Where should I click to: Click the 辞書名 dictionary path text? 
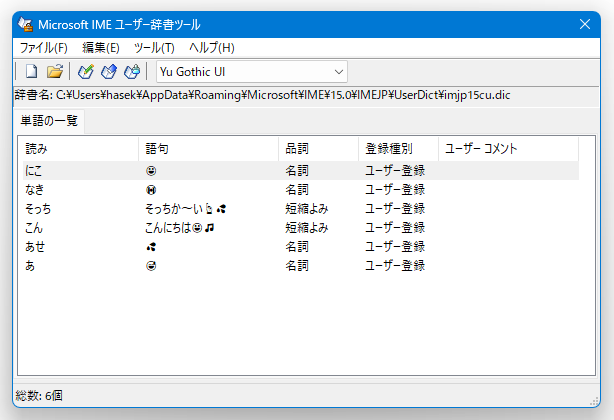(x=262, y=95)
